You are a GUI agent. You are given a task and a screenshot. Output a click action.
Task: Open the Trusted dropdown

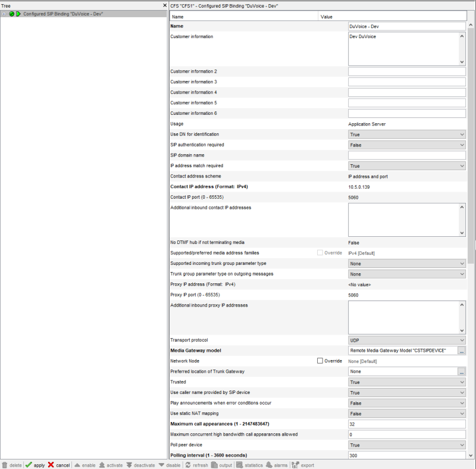407,382
